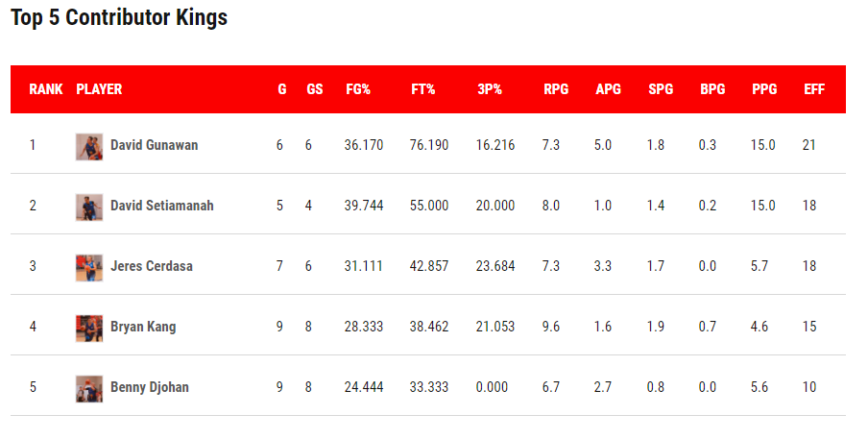This screenshot has height=439, width=868.
Task: Open Jeres Cerdasa's player profile link
Action: (151, 267)
